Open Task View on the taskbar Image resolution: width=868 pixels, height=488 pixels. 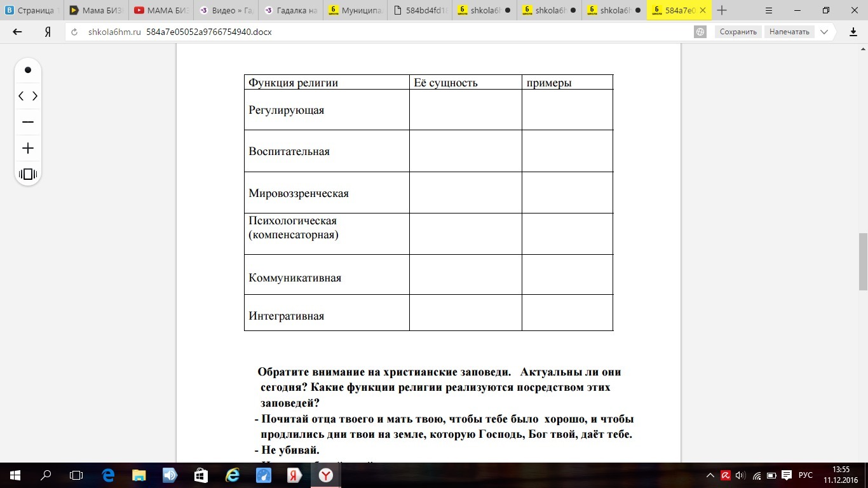point(76,475)
